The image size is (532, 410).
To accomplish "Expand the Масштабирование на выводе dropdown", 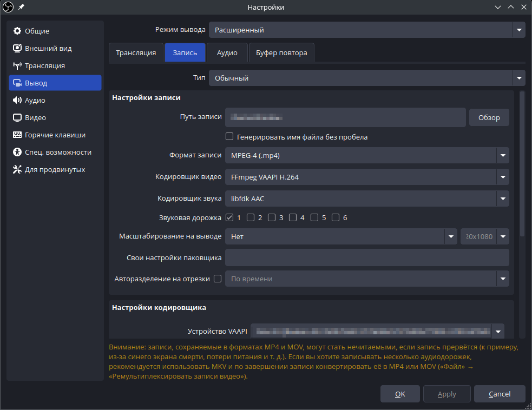I will click(341, 236).
